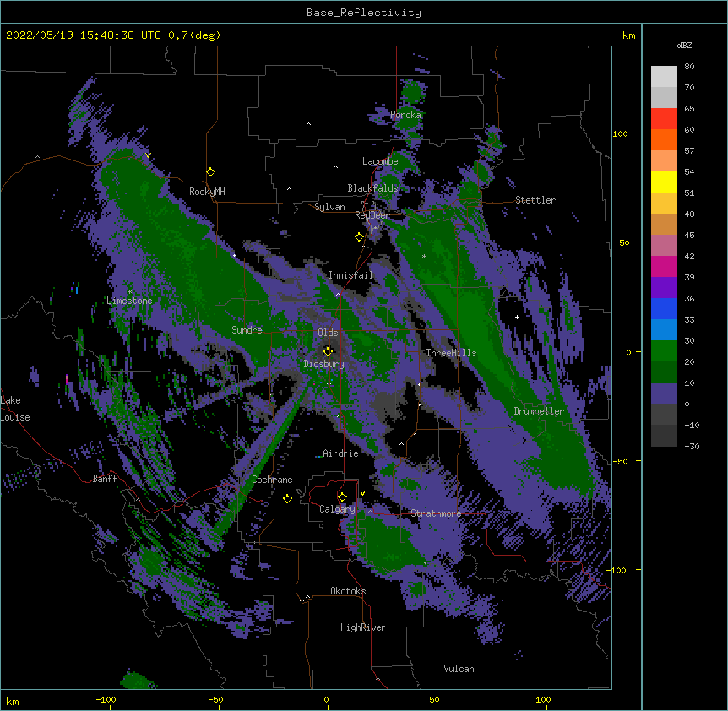This screenshot has height=711, width=728.
Task: Click the yellow diamond marker south of RedDeer
Action: (359, 237)
